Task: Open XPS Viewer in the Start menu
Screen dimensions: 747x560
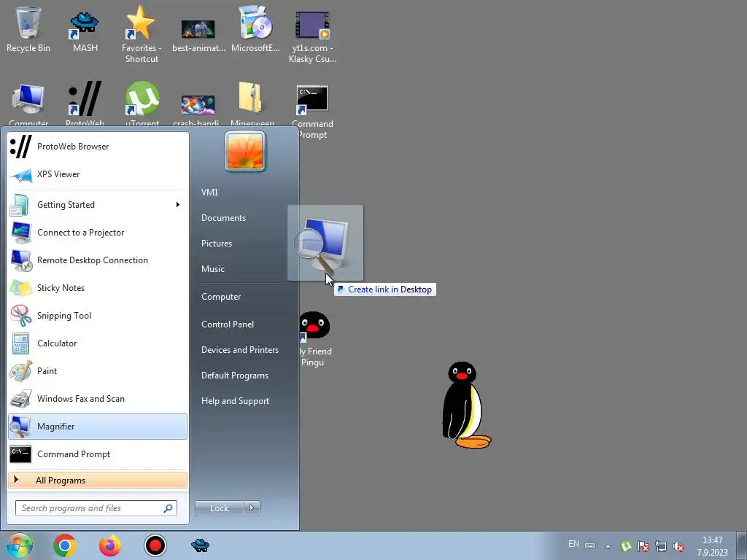Action: point(98,174)
